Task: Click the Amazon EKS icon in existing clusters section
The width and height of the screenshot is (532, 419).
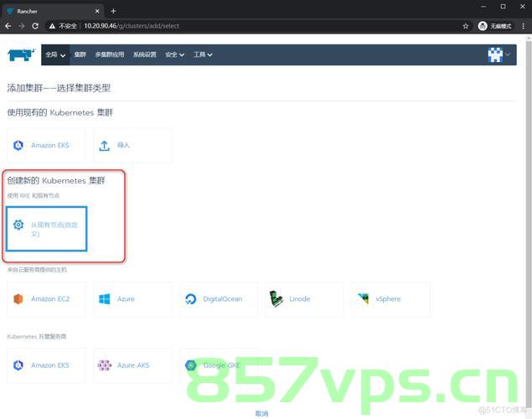Action: point(18,145)
